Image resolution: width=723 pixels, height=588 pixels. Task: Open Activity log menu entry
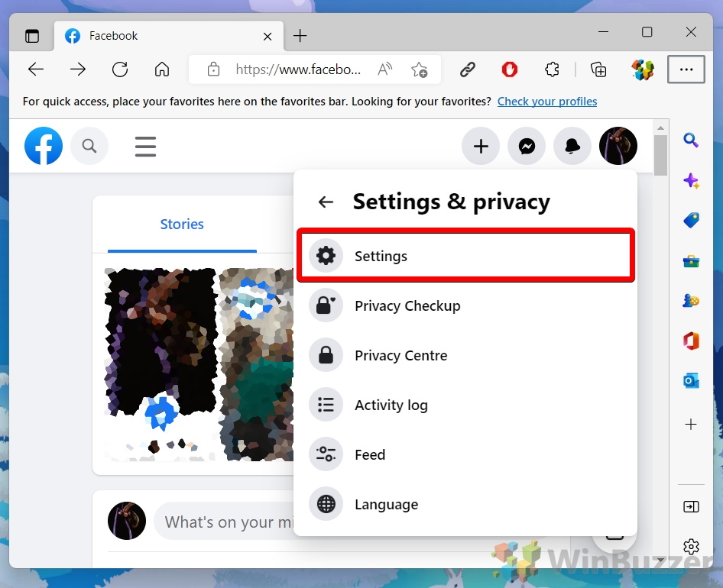465,405
